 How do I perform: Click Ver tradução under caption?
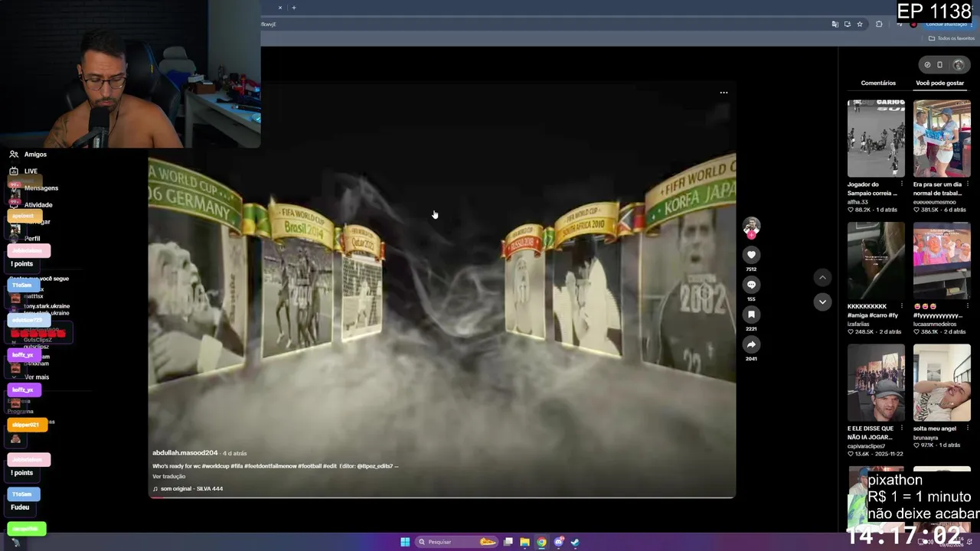168,477
